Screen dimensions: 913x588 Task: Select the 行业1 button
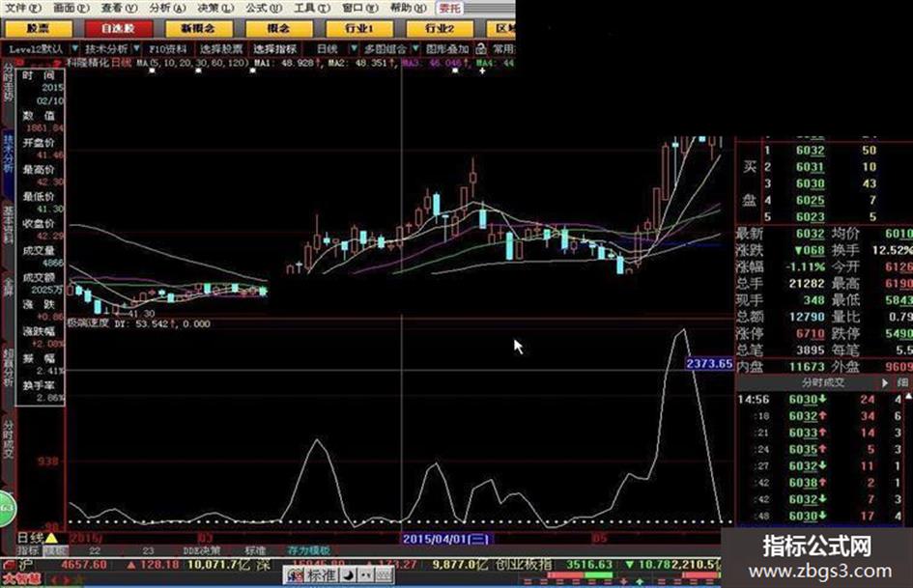tap(359, 28)
